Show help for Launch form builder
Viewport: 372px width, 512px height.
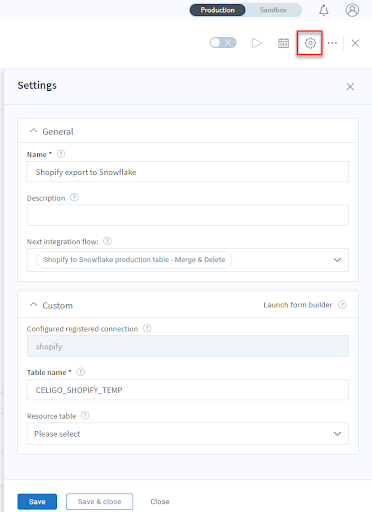click(x=342, y=305)
